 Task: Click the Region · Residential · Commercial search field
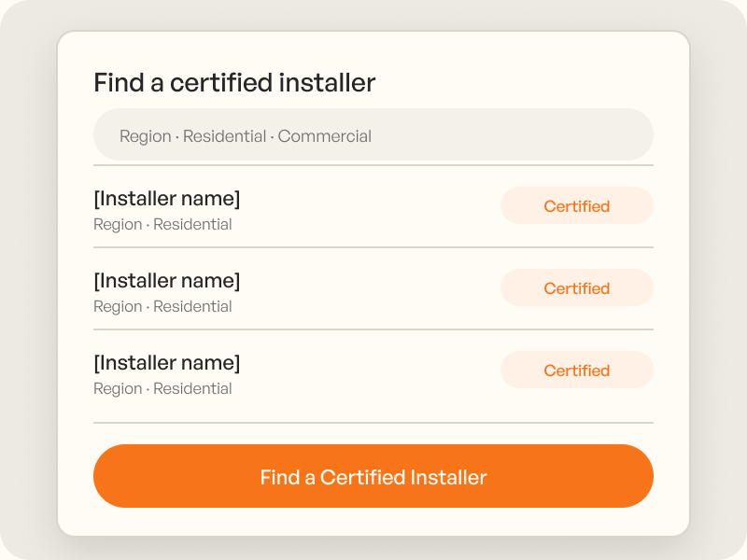[x=373, y=134]
